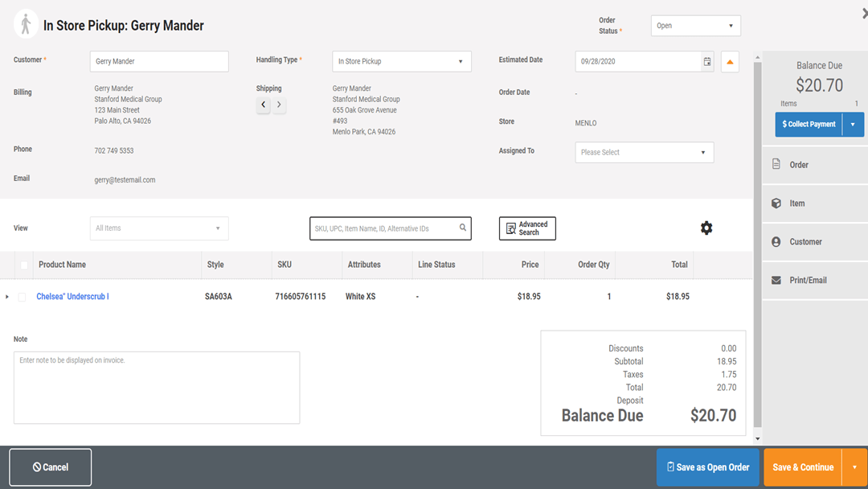Cancel the order
Image resolution: width=868 pixels, height=489 pixels.
tap(51, 466)
